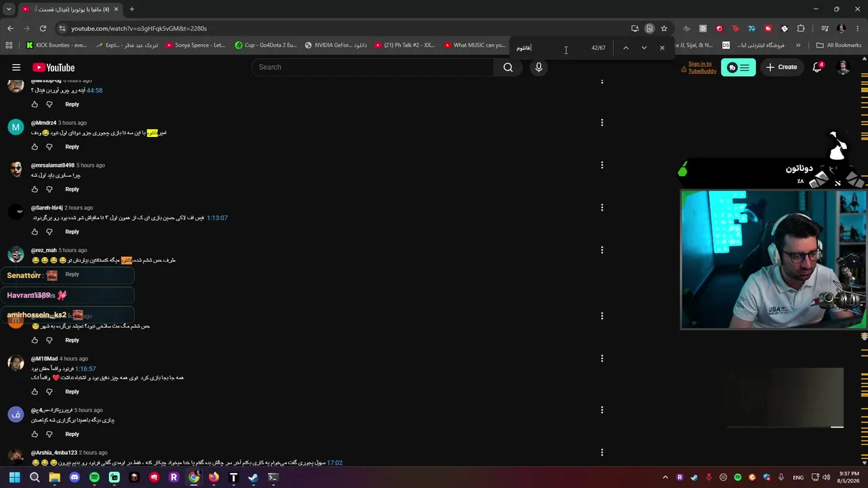Open Spotify from the taskbar
The height and width of the screenshot is (488, 868).
(94, 477)
